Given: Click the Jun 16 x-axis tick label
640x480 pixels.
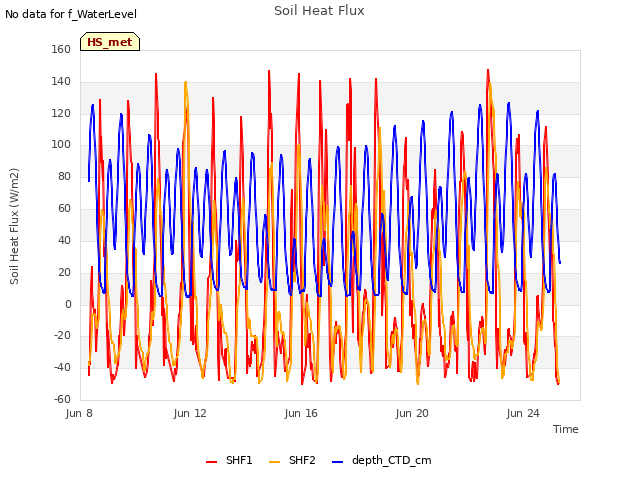Looking at the screenshot, I should (x=301, y=413).
